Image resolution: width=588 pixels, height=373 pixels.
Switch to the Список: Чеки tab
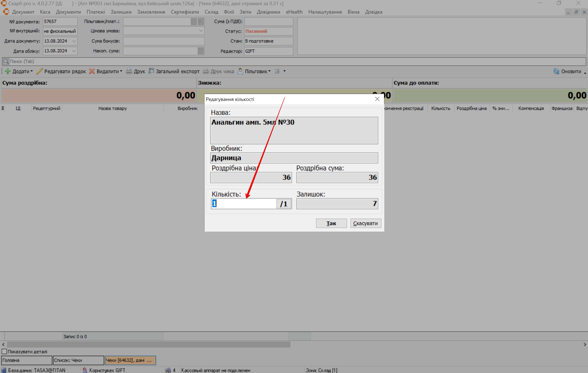coord(78,360)
